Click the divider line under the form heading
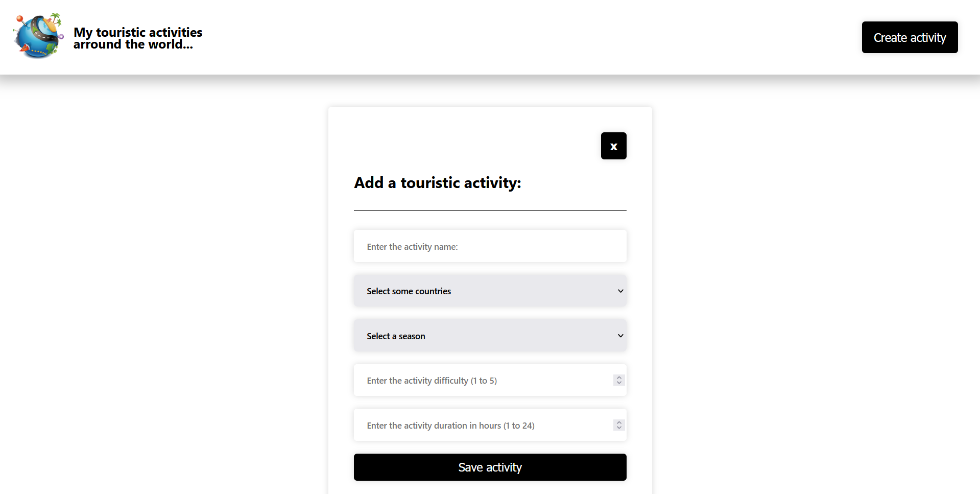Image resolution: width=980 pixels, height=494 pixels. pos(490,210)
